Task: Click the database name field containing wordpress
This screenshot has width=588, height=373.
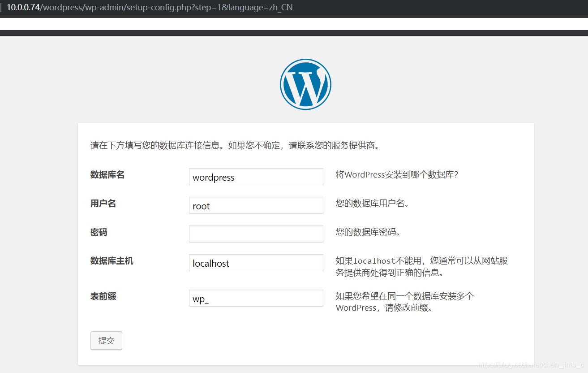Action: click(x=256, y=177)
